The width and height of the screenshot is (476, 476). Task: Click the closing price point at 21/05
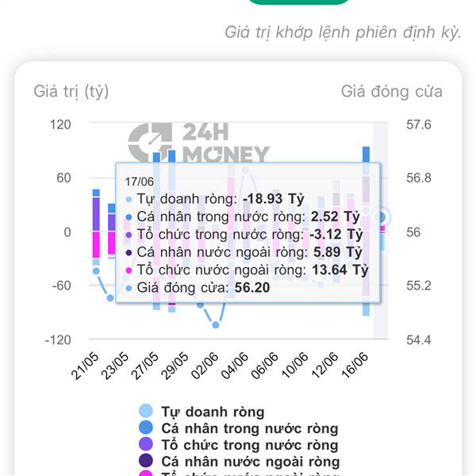tap(96, 271)
